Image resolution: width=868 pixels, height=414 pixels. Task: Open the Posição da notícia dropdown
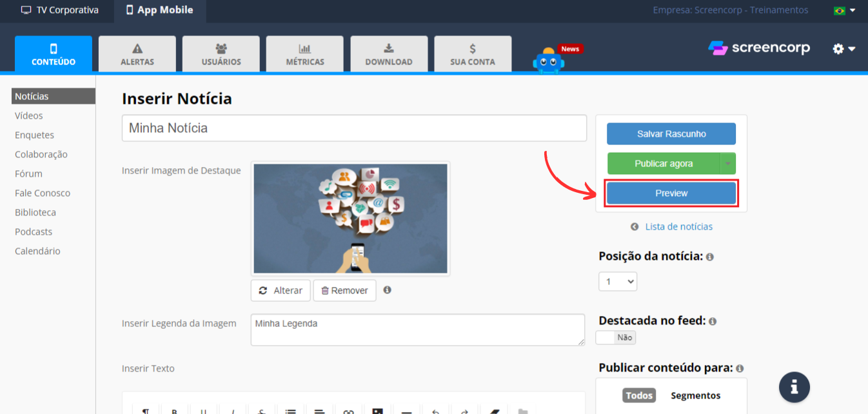pos(617,281)
